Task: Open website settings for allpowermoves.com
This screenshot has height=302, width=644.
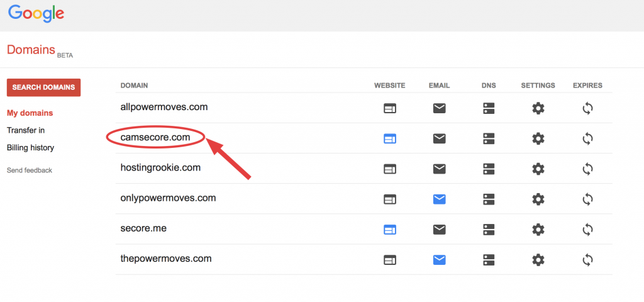Action: [390, 108]
